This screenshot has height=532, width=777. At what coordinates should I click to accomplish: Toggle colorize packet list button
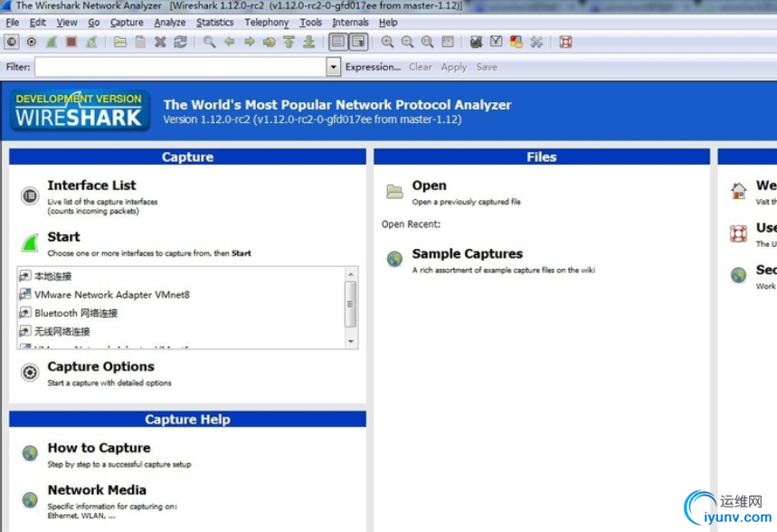[338, 43]
